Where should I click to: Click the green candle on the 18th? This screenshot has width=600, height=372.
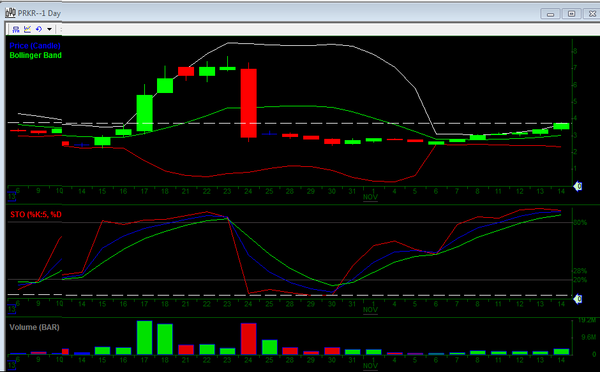coord(165,85)
